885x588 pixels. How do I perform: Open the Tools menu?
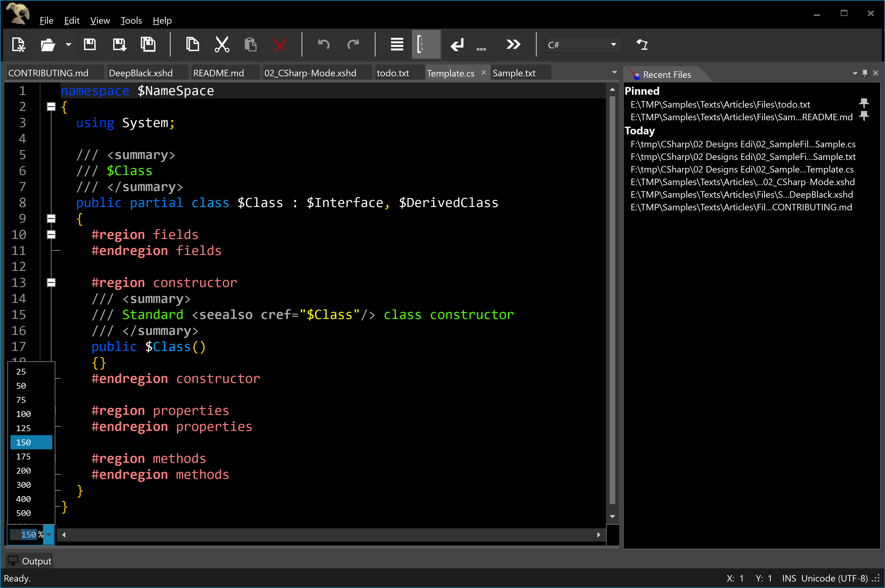coord(131,21)
